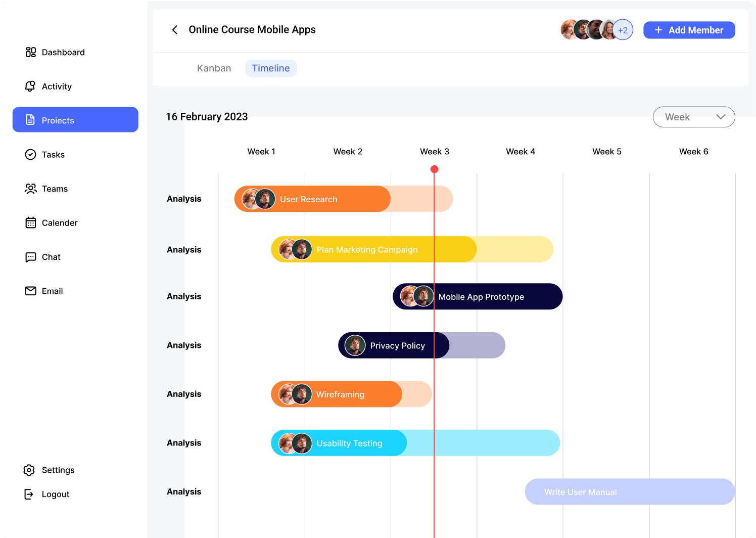Click the Dashboard icon in sidebar

[x=31, y=52]
